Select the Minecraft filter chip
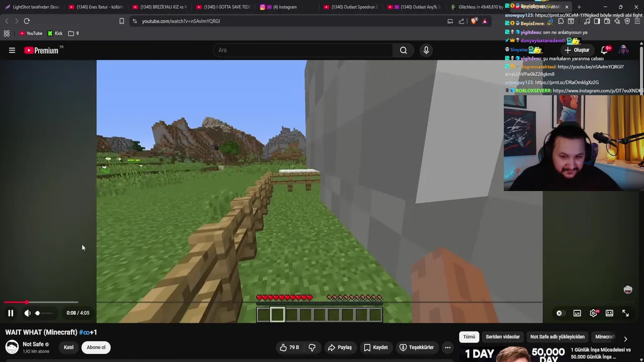Viewport: 644px width, 362px height. [605, 337]
